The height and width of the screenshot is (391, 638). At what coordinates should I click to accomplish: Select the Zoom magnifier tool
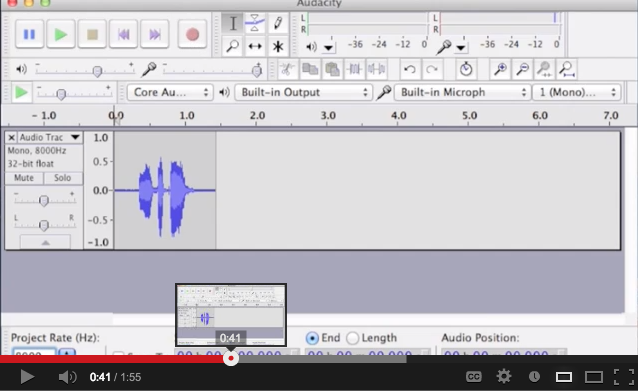pyautogui.click(x=233, y=46)
